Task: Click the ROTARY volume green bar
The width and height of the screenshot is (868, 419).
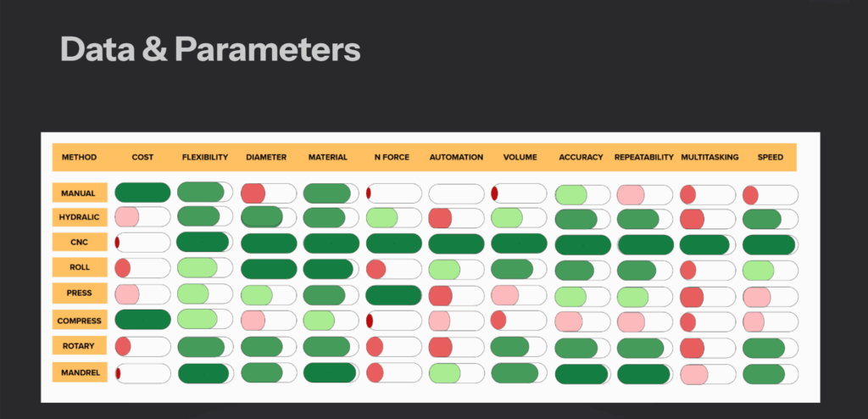Action: (510, 346)
